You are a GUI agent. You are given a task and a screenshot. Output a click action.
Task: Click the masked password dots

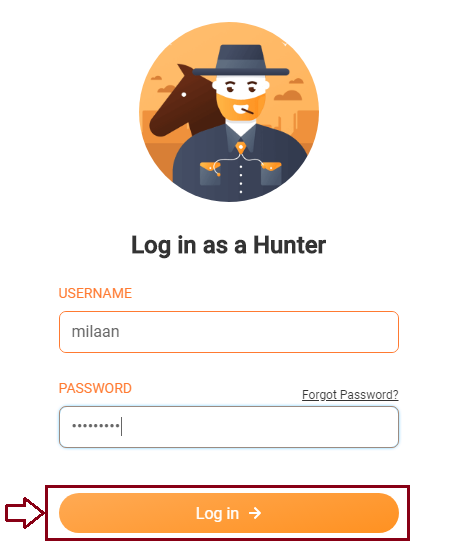point(96,425)
